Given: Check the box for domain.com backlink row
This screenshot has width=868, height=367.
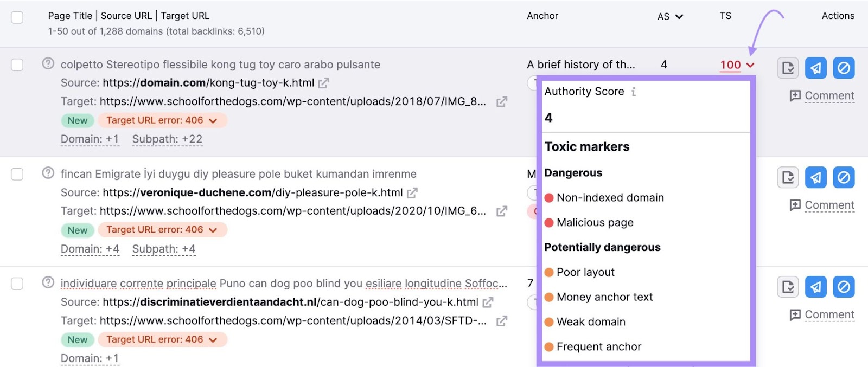Looking at the screenshot, I should click(x=17, y=65).
